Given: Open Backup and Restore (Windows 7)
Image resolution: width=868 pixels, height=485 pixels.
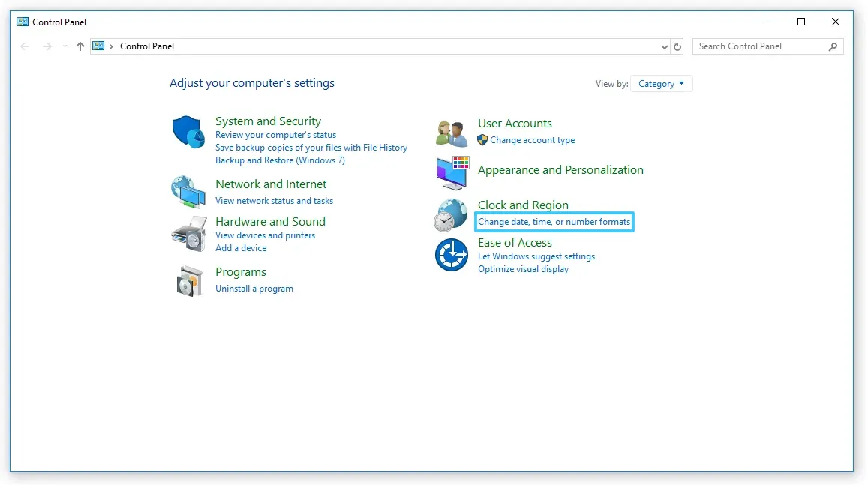Looking at the screenshot, I should (x=280, y=160).
